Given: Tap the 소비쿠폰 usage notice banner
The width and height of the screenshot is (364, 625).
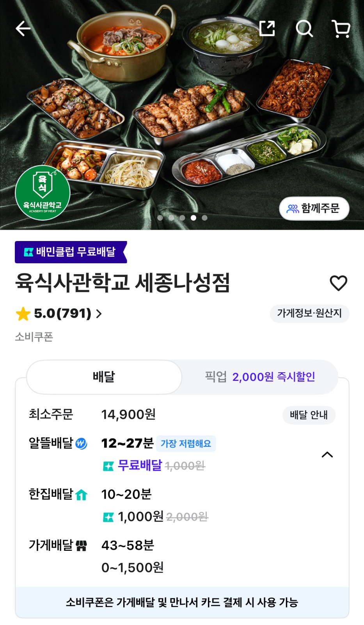Looking at the screenshot, I should pos(182,602).
